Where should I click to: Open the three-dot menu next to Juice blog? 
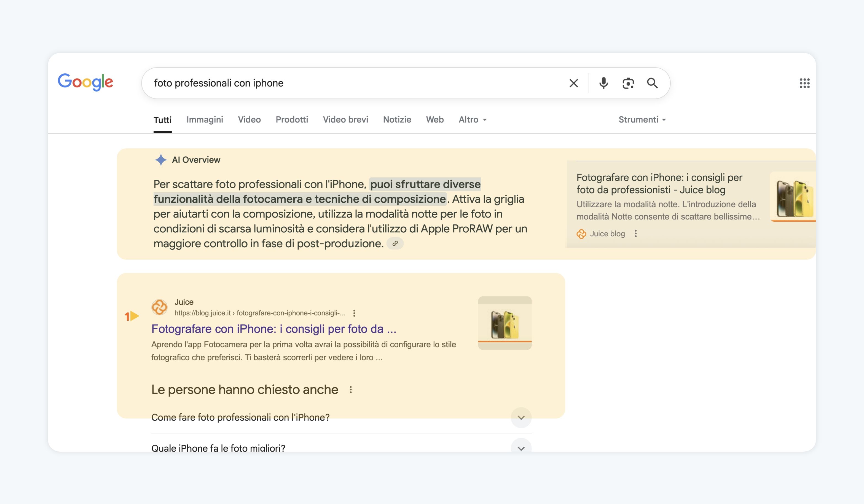[636, 234]
